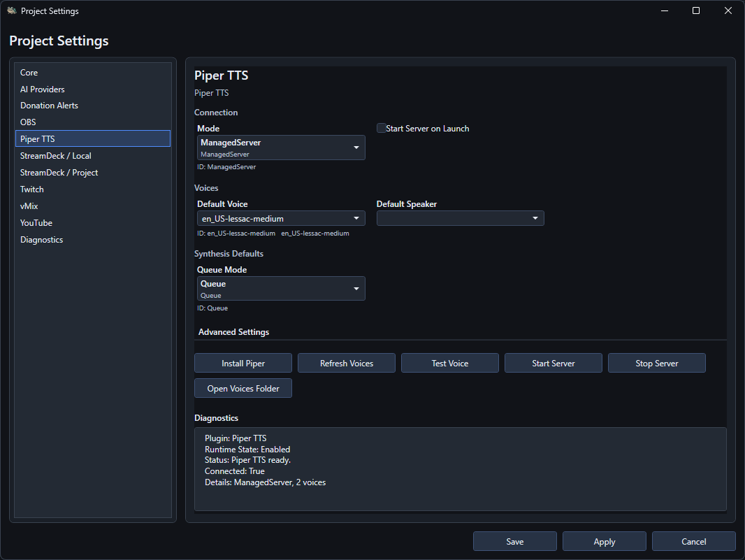Open the Mode ManagedServer dropdown
Viewport: 745px width, 560px height.
click(x=281, y=148)
